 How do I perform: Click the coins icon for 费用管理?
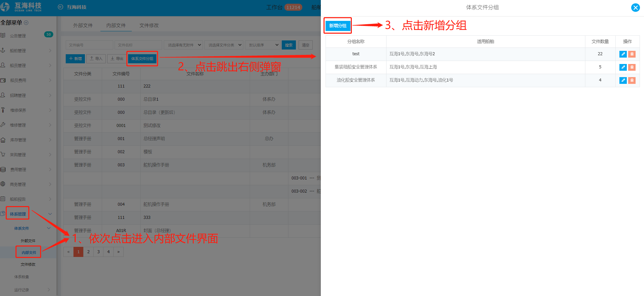pyautogui.click(x=3, y=169)
